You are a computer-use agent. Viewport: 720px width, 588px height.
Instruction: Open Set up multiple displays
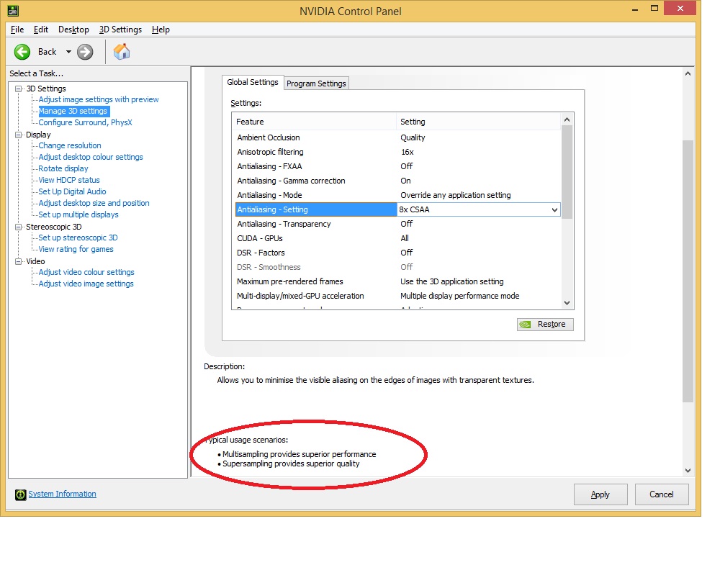(78, 214)
